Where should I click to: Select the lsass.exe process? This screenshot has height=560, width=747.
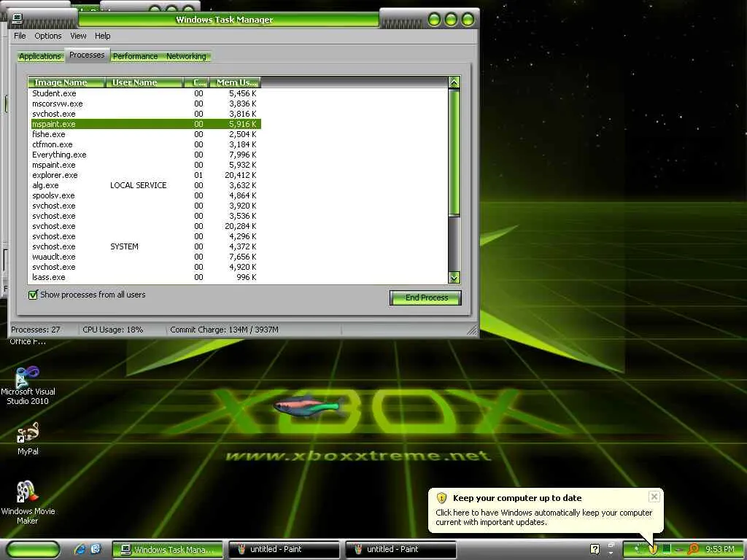coord(145,277)
